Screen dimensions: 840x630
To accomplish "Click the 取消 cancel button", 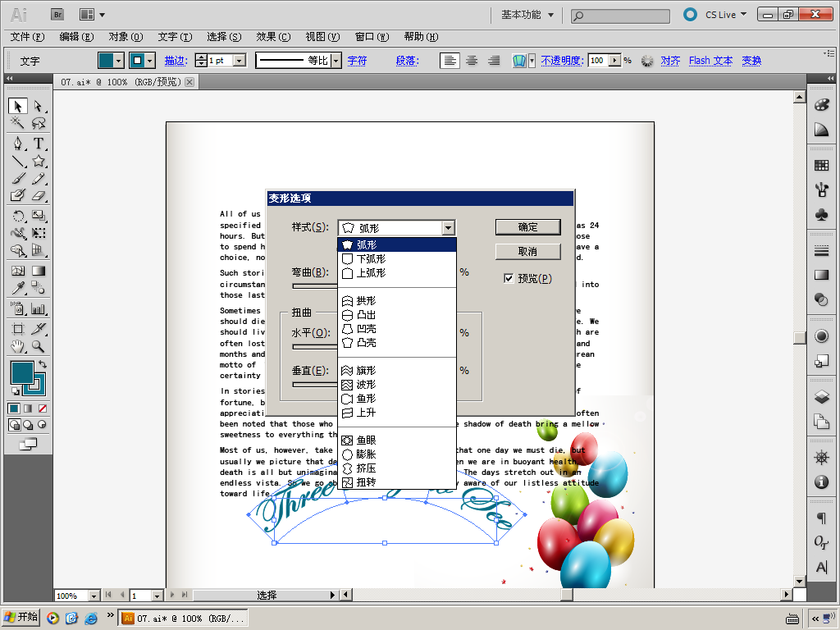I will [527, 252].
